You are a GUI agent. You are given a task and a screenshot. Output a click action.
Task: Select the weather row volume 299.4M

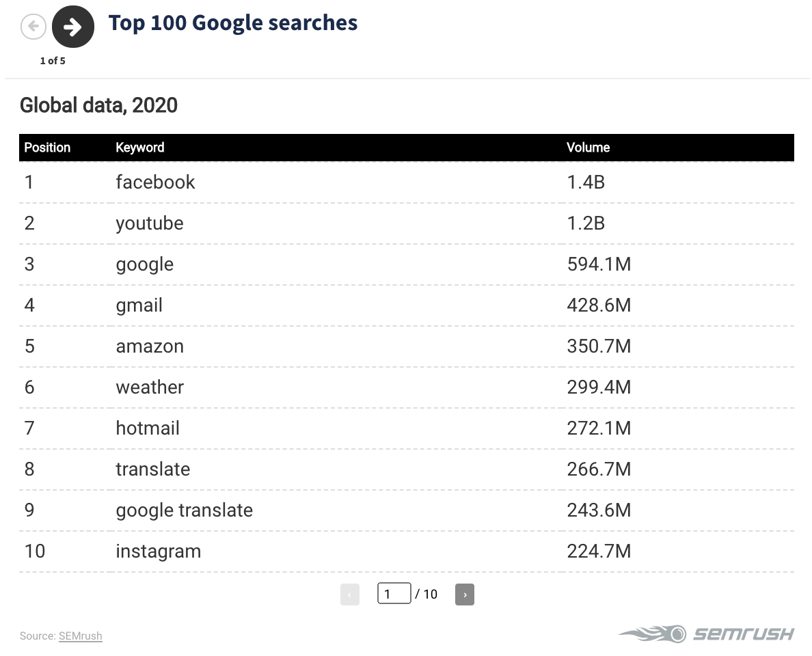pyautogui.click(x=599, y=387)
